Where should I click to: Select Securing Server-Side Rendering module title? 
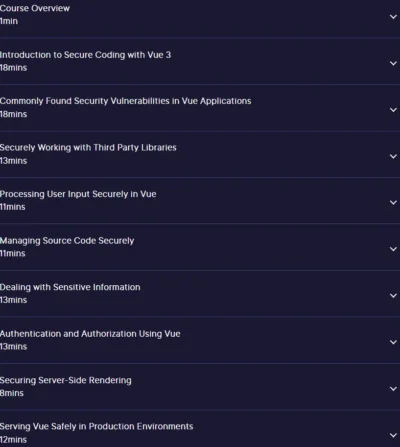tap(66, 380)
